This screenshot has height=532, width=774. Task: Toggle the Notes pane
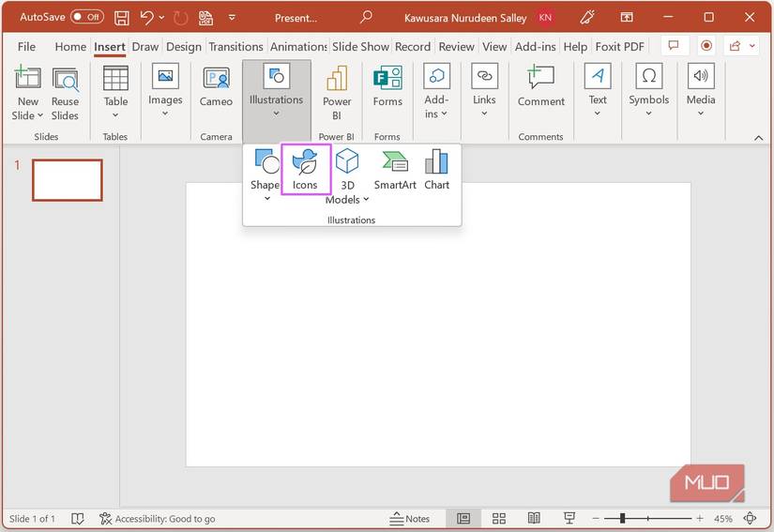tap(409, 519)
